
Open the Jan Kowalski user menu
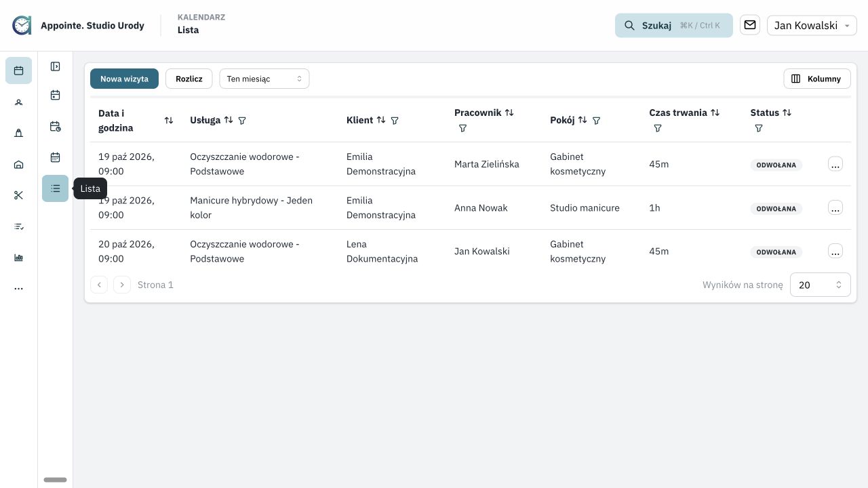coord(812,25)
